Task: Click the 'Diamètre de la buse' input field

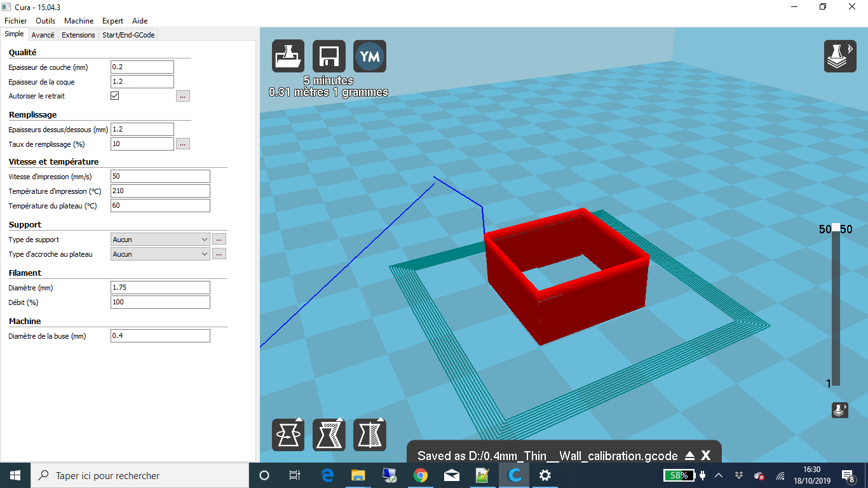Action: pyautogui.click(x=160, y=335)
